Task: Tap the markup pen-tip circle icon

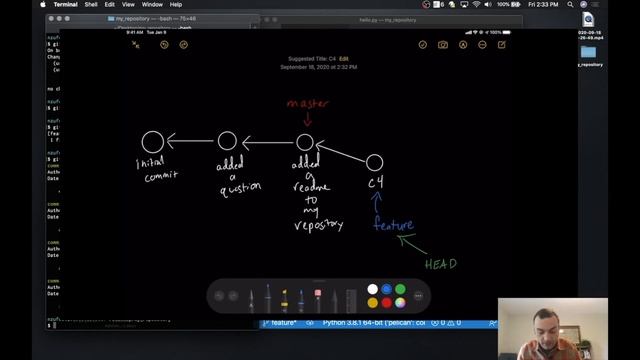Action: coord(463,45)
